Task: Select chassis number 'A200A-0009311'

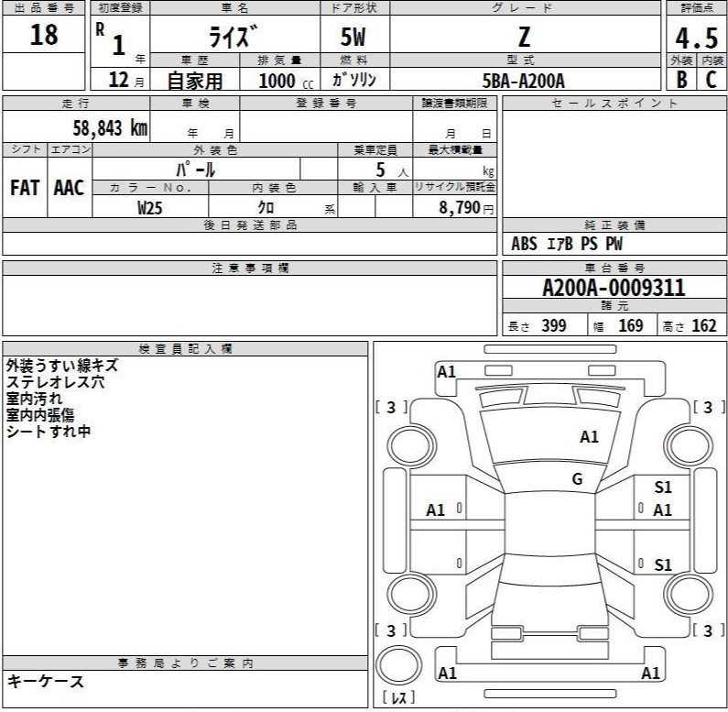Action: [x=614, y=288]
